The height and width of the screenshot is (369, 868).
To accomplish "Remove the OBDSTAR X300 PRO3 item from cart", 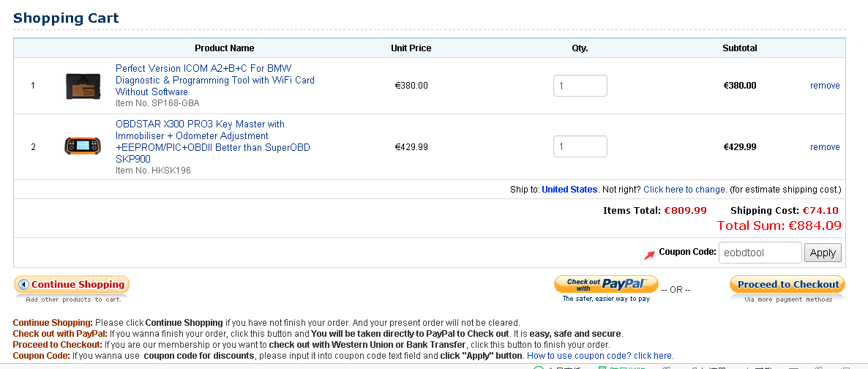I will pyautogui.click(x=825, y=147).
